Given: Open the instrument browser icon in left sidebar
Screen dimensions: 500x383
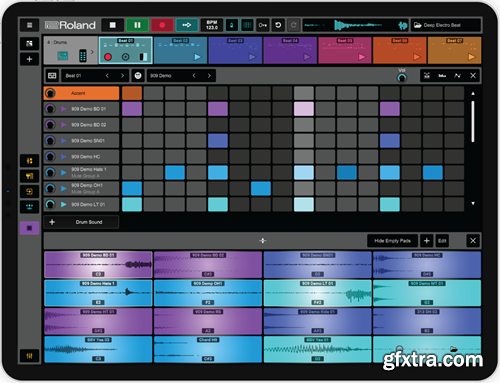Looking at the screenshot, I should [x=29, y=176].
